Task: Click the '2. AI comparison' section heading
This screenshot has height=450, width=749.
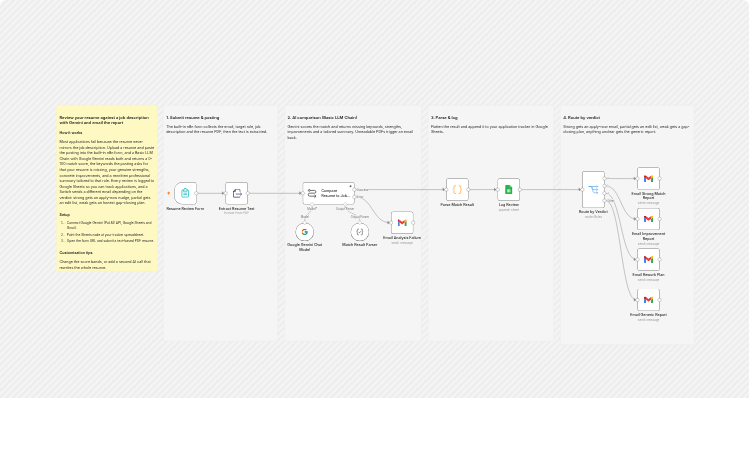Action: coord(322,118)
